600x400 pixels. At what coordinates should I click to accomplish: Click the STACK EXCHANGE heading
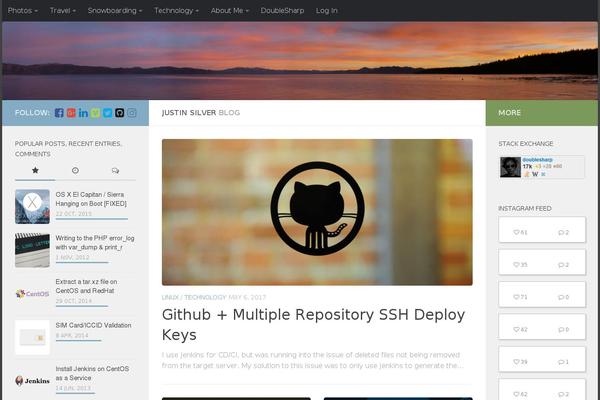[x=526, y=144]
